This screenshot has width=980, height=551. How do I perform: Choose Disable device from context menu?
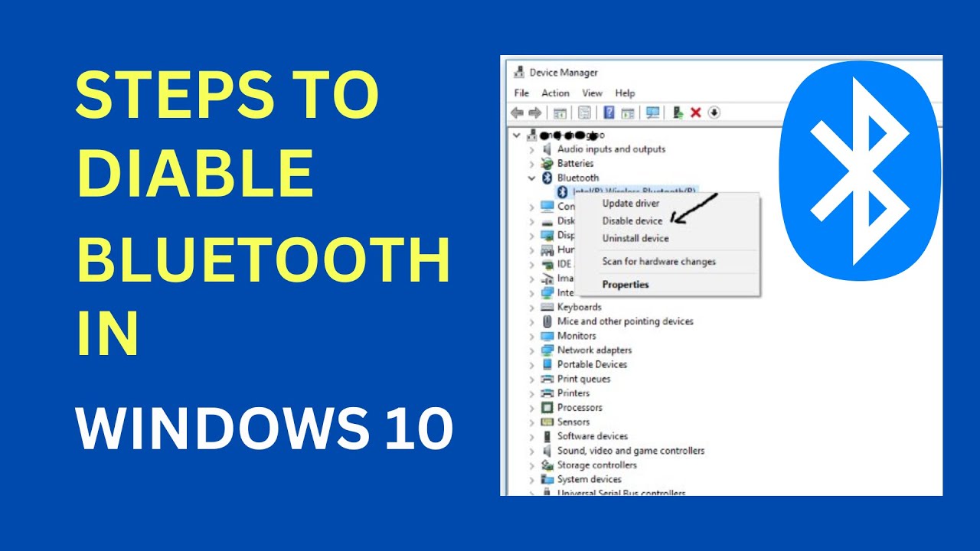(632, 221)
